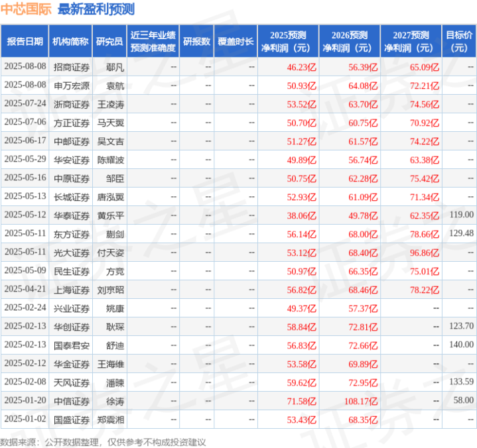Click the 申万宏源 institution cell
The height and width of the screenshot is (448, 477).
point(72,85)
